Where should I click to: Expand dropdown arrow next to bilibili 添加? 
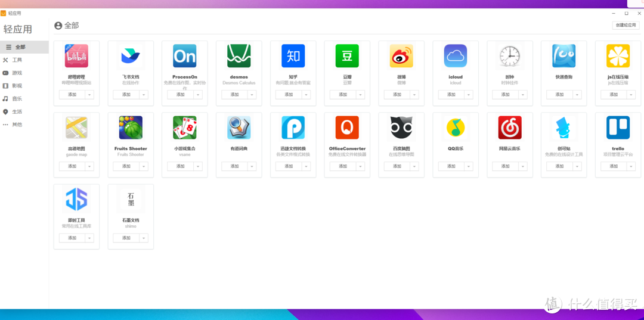pos(89,95)
